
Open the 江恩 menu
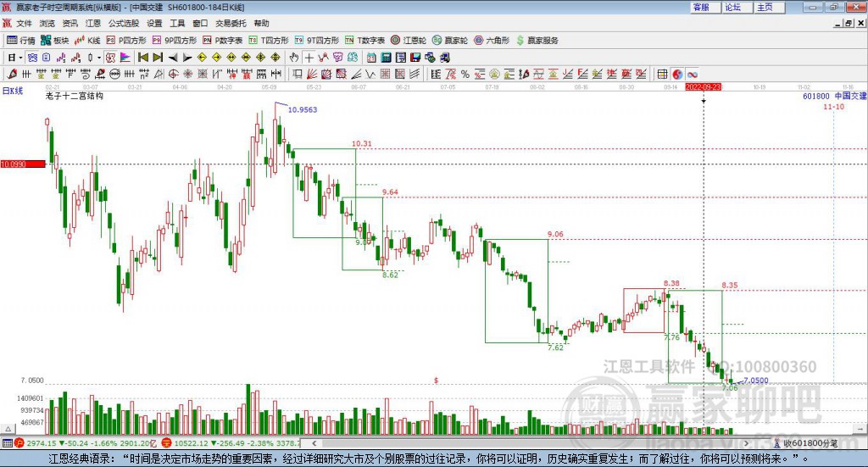pyautogui.click(x=93, y=23)
